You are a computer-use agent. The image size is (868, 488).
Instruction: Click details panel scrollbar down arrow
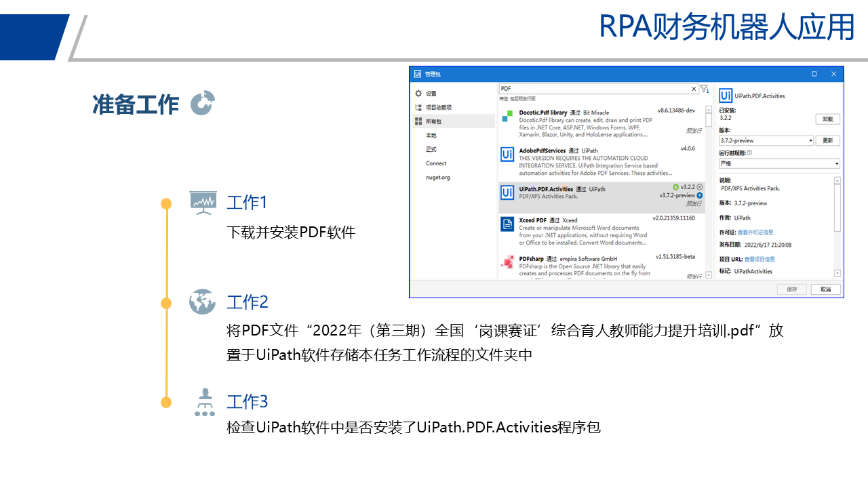point(837,273)
